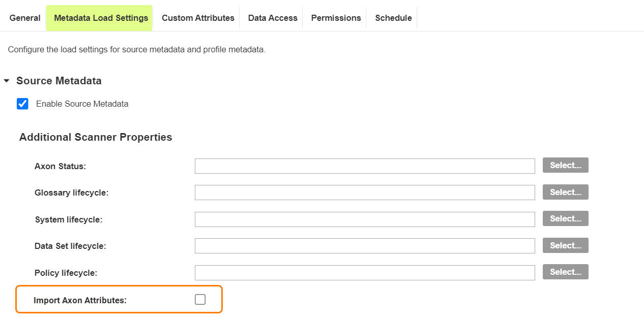This screenshot has width=644, height=320.
Task: Focus the System lifecycle text field
Action: click(x=365, y=219)
